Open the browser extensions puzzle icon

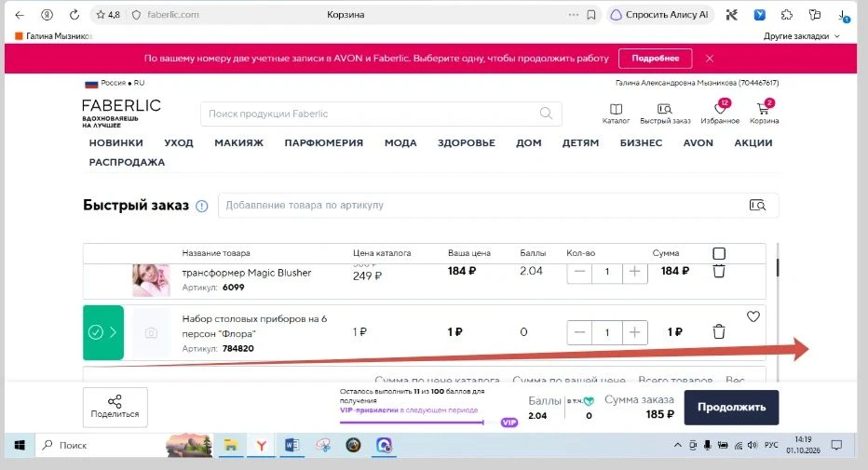(787, 15)
